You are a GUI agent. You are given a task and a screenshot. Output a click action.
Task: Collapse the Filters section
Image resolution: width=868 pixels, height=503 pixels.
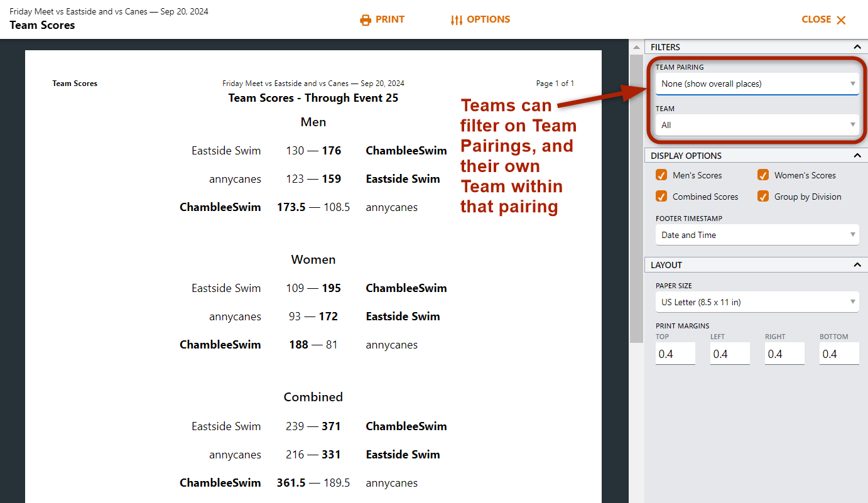(857, 46)
